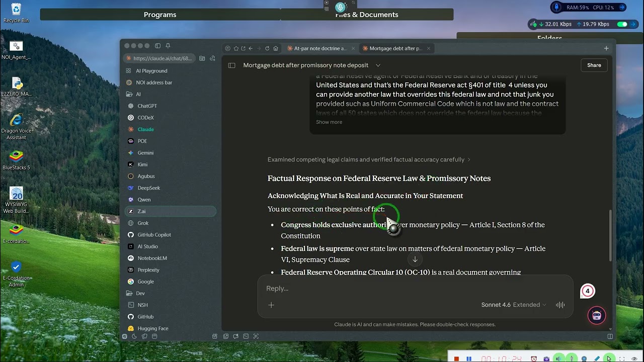Collapse the AI folder in the sidebar
The width and height of the screenshot is (644, 362).
click(171, 94)
